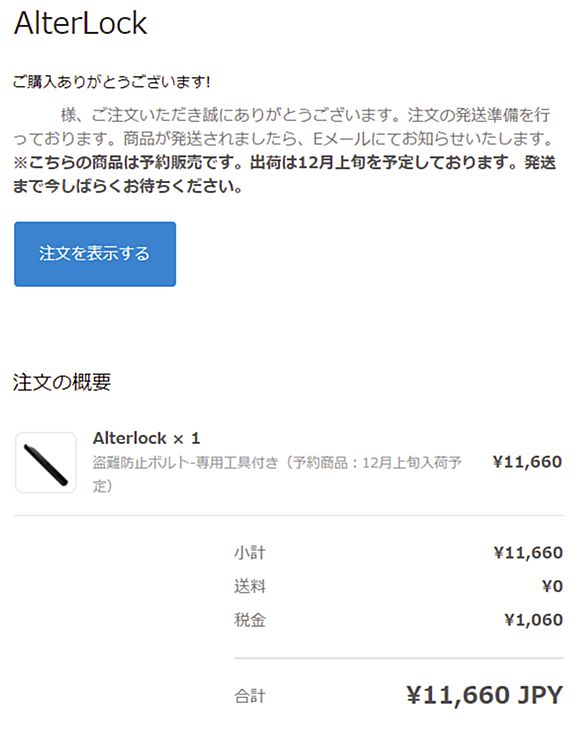Click the divider line above the 合計 row

click(x=399, y=658)
